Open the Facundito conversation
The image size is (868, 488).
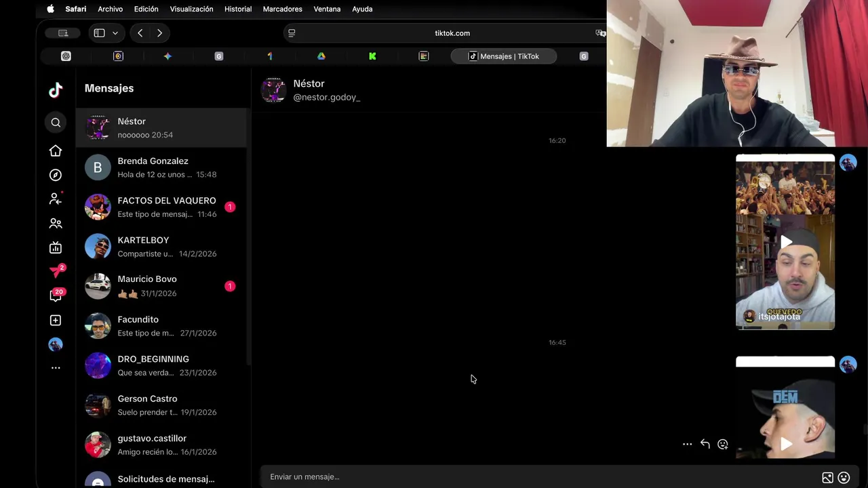(x=161, y=326)
